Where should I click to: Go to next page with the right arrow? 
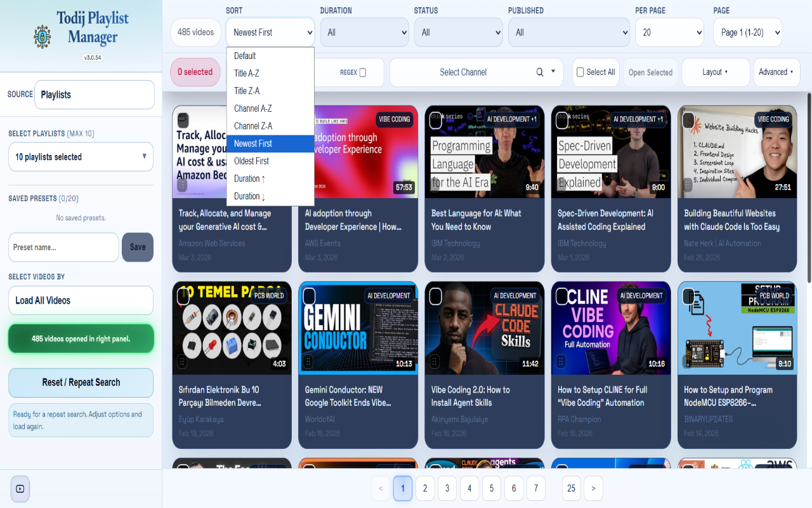click(x=593, y=488)
